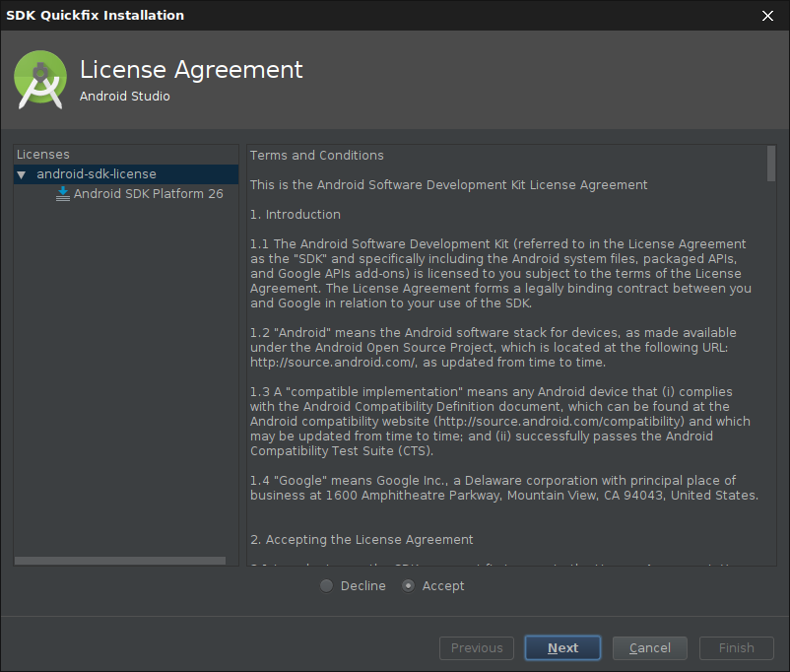The image size is (790, 672).
Task: Click the Terms and Conditions heading text
Action: [x=317, y=155]
